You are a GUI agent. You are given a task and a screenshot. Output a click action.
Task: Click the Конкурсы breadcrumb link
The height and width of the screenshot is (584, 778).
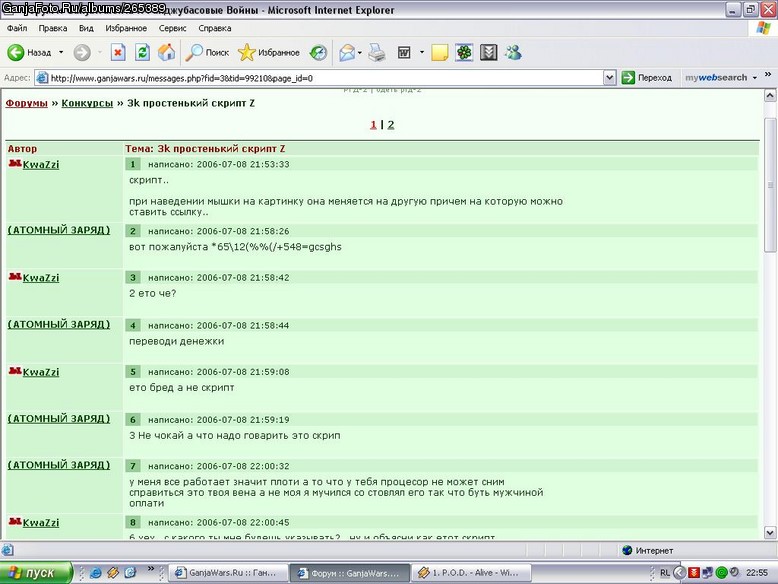coord(87,103)
